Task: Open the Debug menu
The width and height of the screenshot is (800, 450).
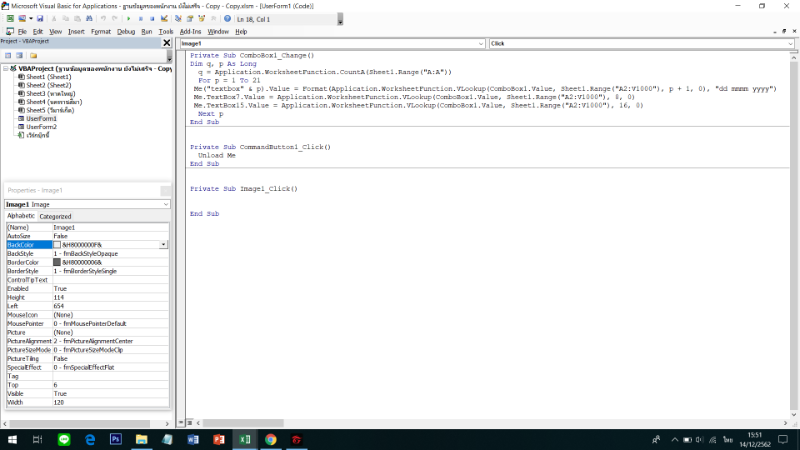Action: pyautogui.click(x=126, y=31)
